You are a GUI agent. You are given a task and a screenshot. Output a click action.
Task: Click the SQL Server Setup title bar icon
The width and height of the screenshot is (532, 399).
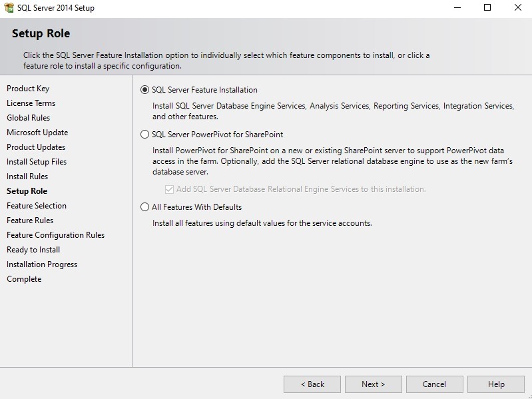pos(9,8)
